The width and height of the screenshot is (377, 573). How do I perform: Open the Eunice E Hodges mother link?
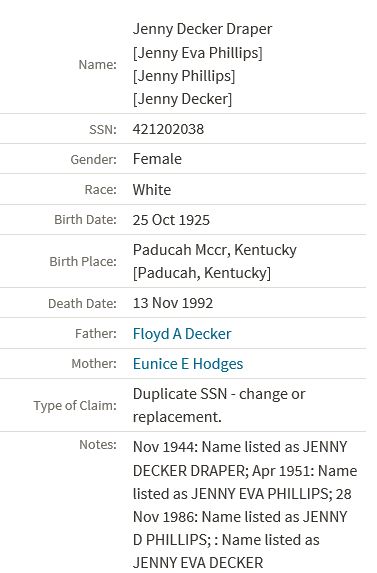188,364
